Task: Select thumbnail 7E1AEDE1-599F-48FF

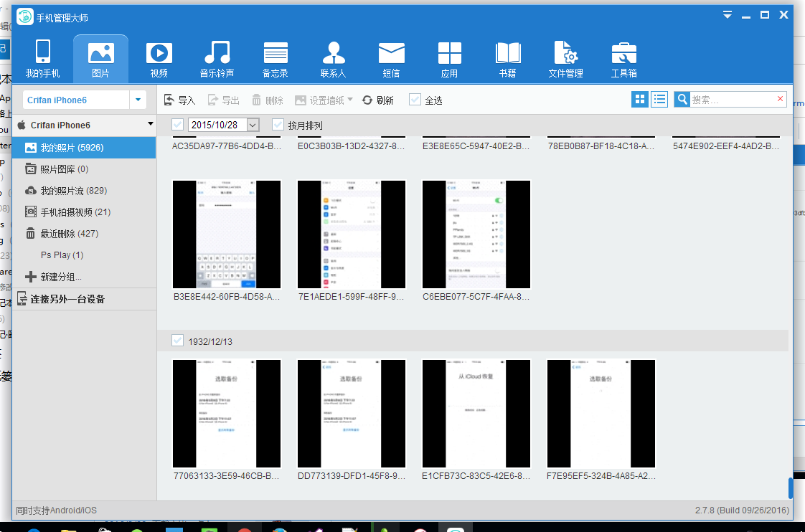Action: click(x=351, y=234)
